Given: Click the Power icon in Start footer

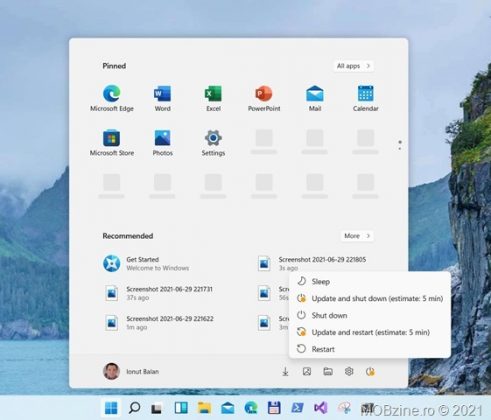Looking at the screenshot, I should pos(370,371).
